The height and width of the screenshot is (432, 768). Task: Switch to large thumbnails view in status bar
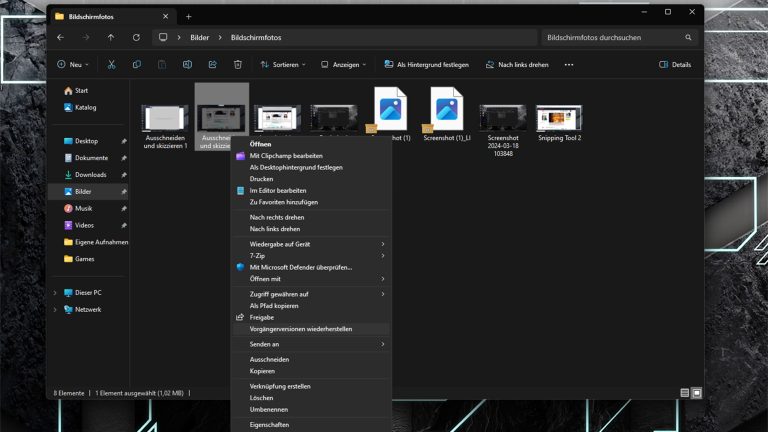(x=697, y=393)
